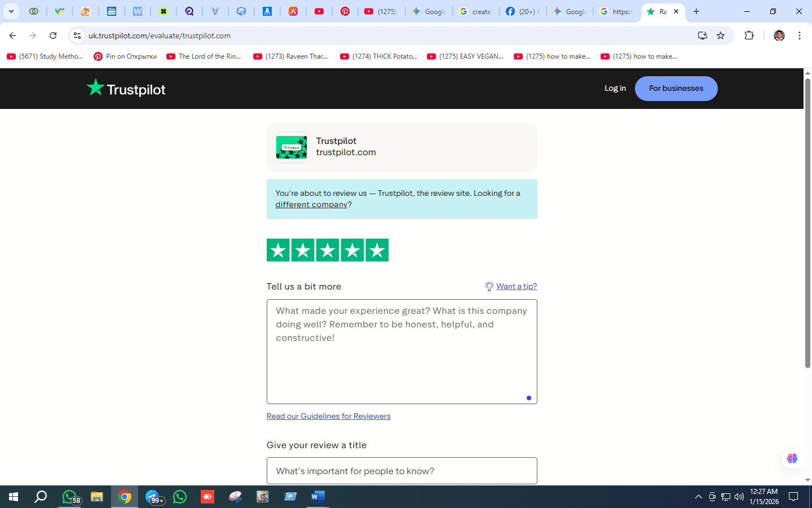The height and width of the screenshot is (508, 812).
Task: Click the For businesses button
Action: (x=676, y=89)
